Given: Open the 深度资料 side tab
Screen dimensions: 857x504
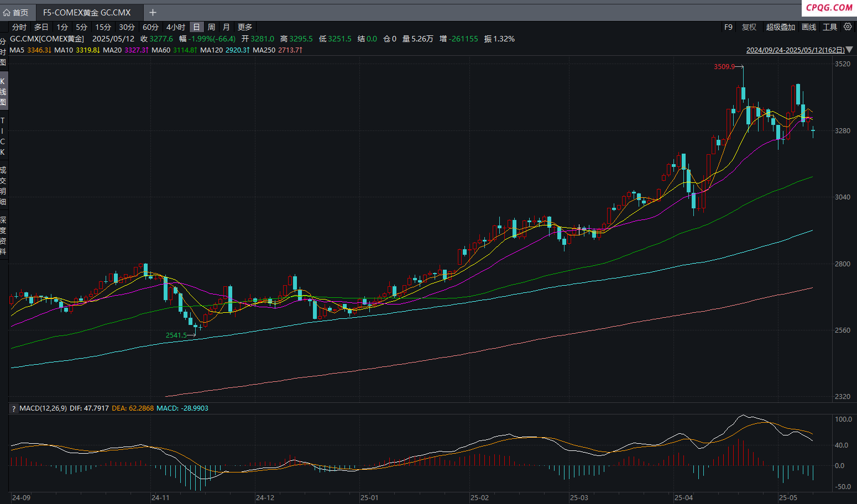Looking at the screenshot, I should click(x=3, y=236).
